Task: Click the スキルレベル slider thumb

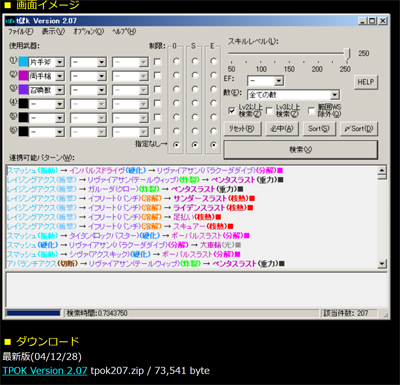Action: [x=347, y=54]
